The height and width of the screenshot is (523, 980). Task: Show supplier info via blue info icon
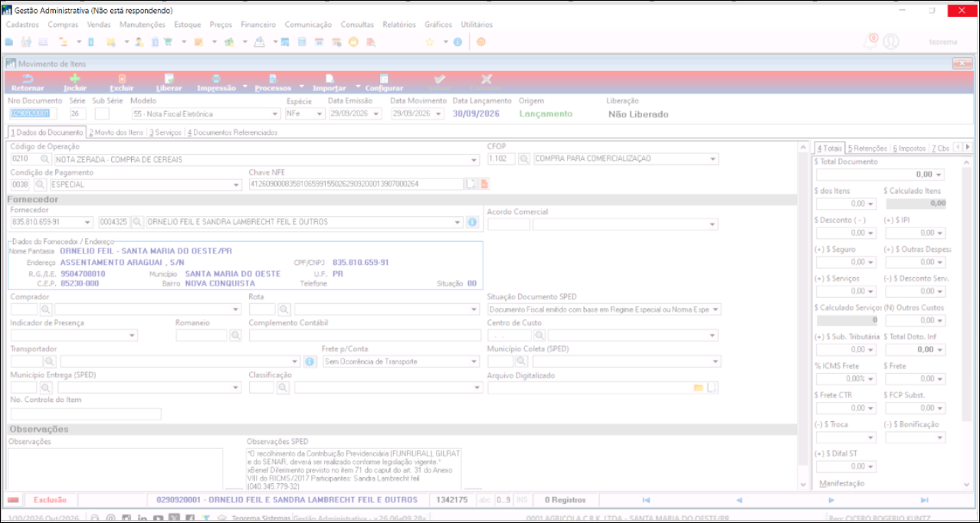pyautogui.click(x=472, y=222)
